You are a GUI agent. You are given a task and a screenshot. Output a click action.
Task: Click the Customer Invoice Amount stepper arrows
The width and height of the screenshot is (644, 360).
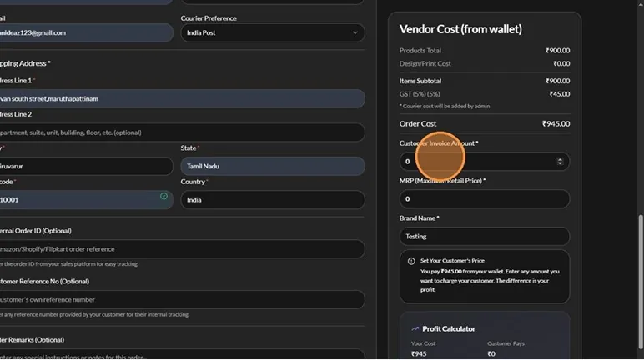tap(560, 162)
